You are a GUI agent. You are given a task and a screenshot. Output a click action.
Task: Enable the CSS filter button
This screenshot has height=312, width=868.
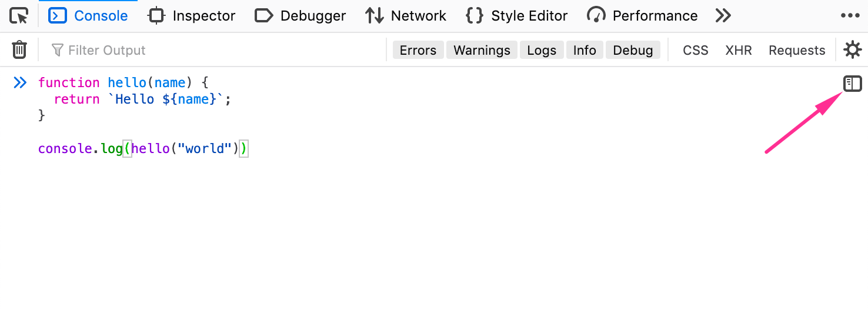pyautogui.click(x=696, y=51)
